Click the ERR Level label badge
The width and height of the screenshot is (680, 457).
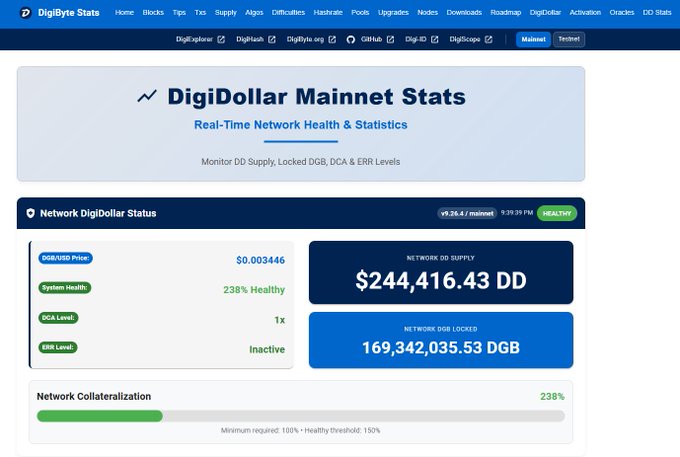[58, 347]
